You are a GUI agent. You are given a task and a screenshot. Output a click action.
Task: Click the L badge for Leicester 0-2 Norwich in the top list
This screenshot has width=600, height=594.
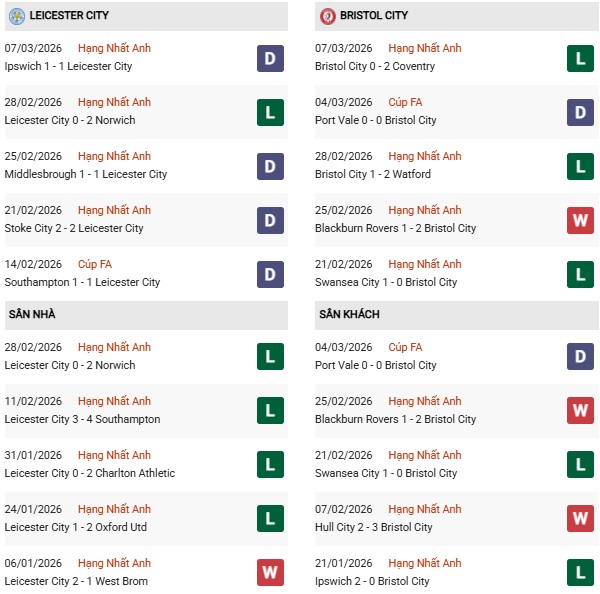coord(270,112)
